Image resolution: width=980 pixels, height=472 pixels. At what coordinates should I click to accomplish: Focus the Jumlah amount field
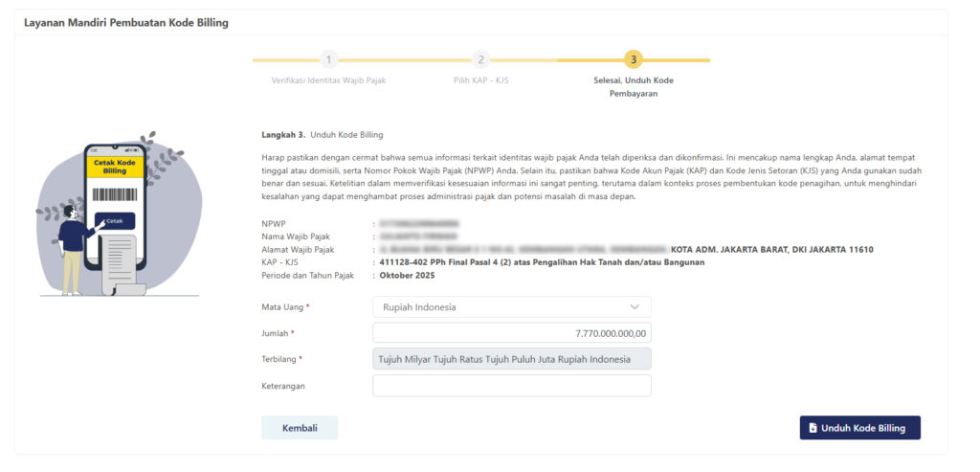[x=511, y=333]
